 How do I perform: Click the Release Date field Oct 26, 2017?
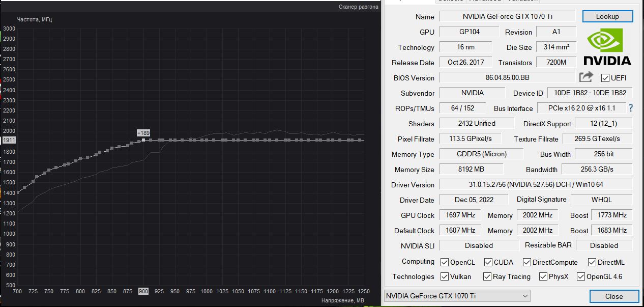pyautogui.click(x=465, y=62)
